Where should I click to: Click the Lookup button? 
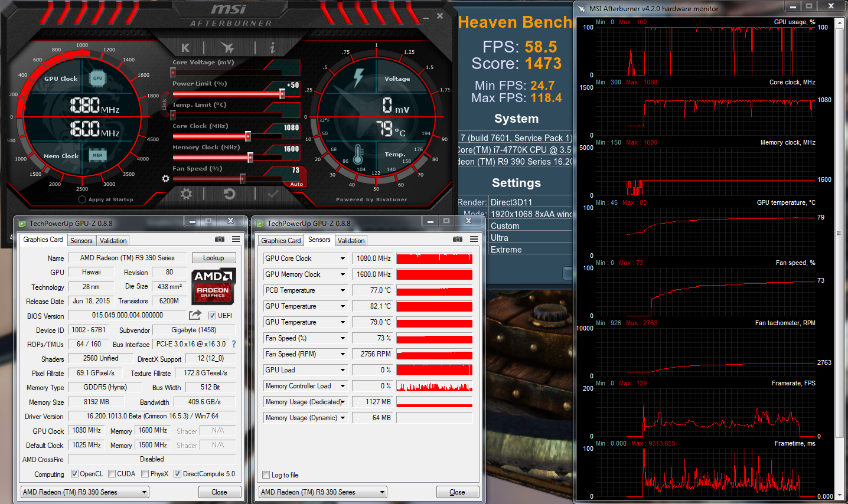pyautogui.click(x=213, y=258)
